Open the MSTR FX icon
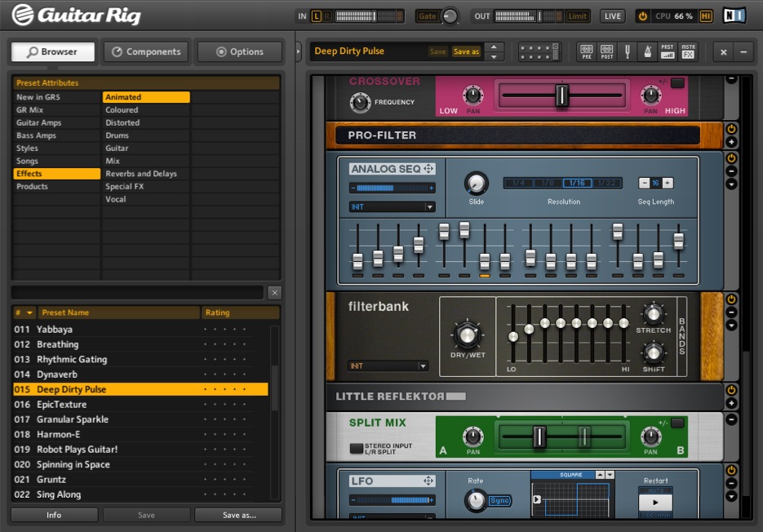 tap(688, 51)
